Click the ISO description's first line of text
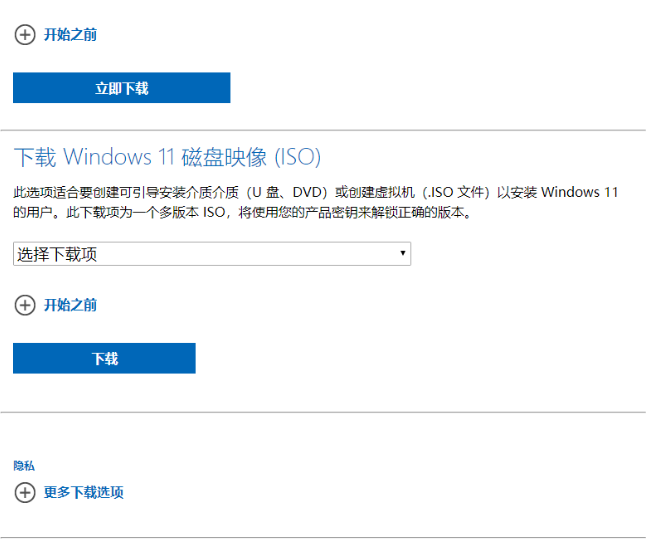 [315, 192]
